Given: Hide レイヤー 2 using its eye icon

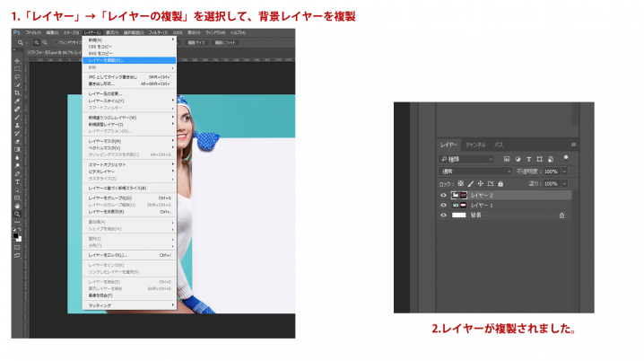Looking at the screenshot, I should 443,195.
